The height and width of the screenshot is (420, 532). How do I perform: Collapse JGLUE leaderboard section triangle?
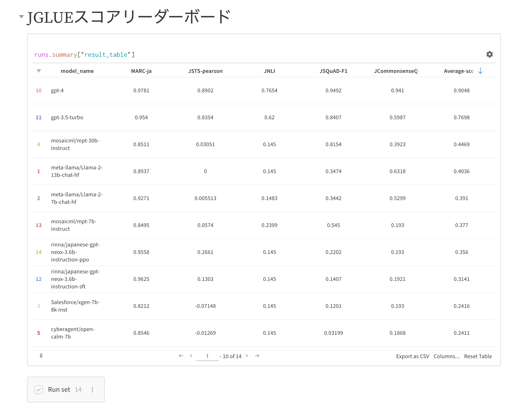coord(21,17)
